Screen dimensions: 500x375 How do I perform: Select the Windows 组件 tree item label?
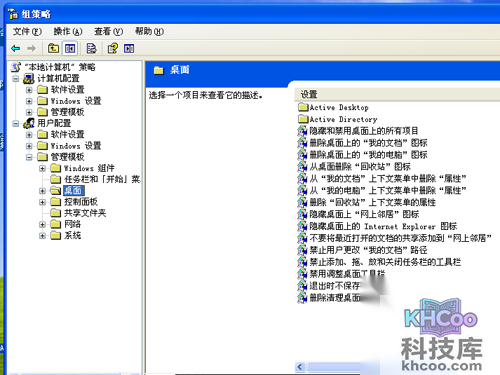coord(89,168)
